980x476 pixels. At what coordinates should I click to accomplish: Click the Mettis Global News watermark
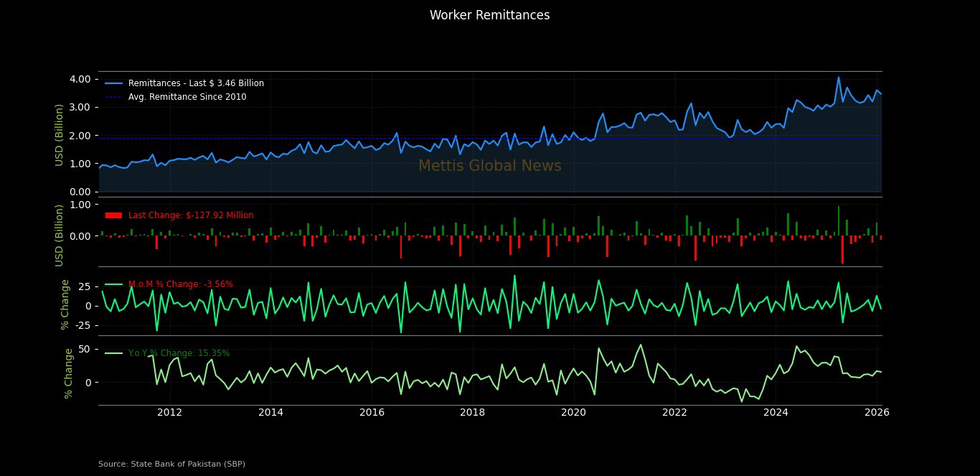[x=489, y=167]
